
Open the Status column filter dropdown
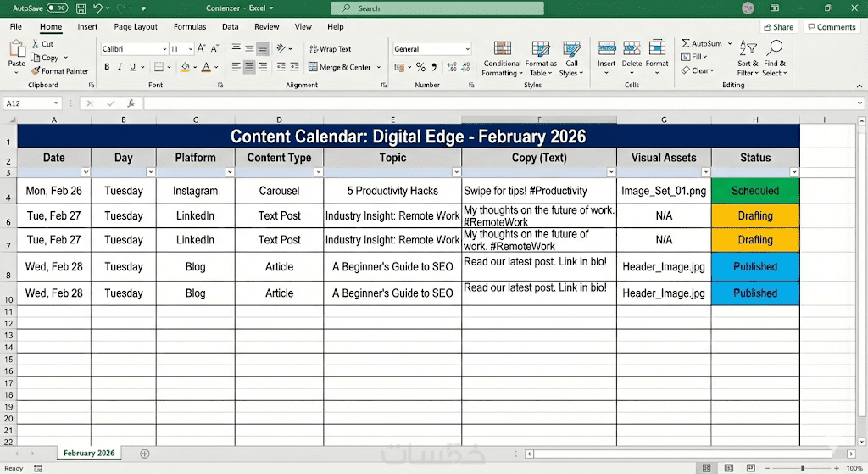[x=793, y=172]
